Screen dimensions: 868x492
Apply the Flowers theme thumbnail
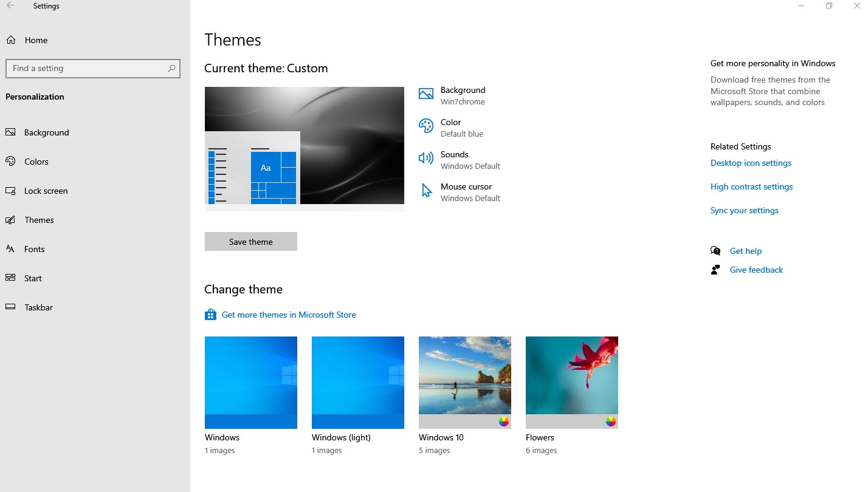tap(572, 383)
